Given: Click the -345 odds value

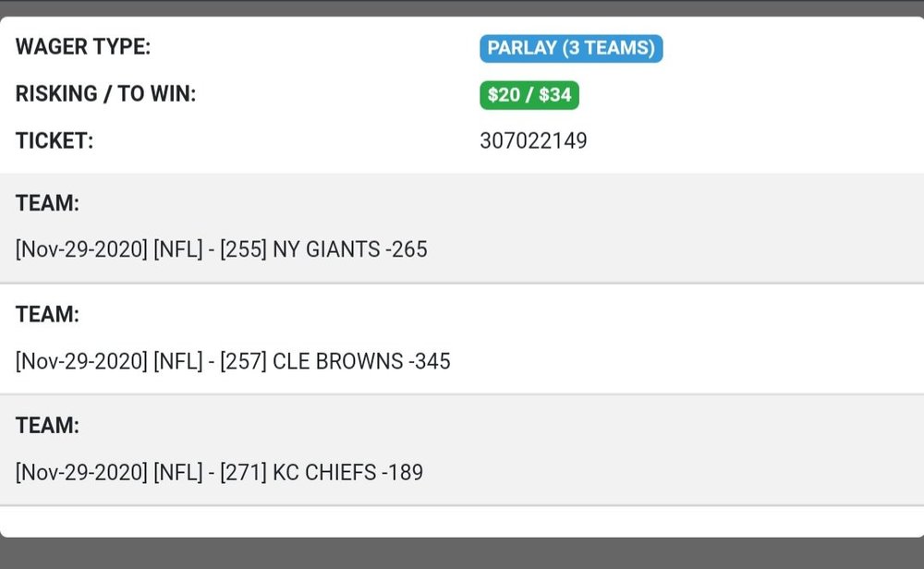Looking at the screenshot, I should point(430,361).
